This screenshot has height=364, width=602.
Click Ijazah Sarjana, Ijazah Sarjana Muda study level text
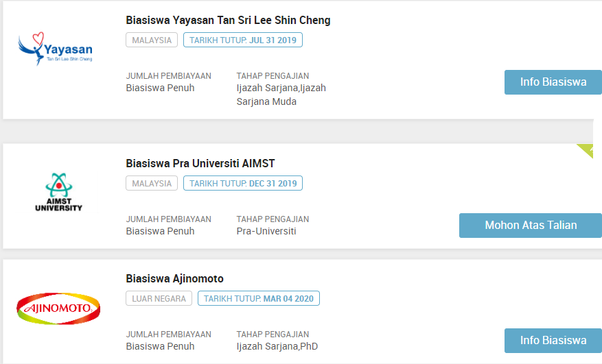click(x=281, y=95)
